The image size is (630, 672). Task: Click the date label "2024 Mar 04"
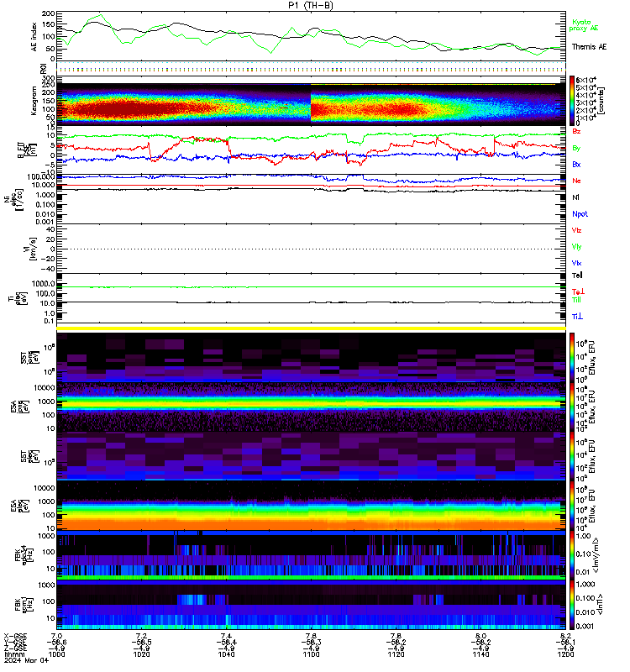point(26,660)
